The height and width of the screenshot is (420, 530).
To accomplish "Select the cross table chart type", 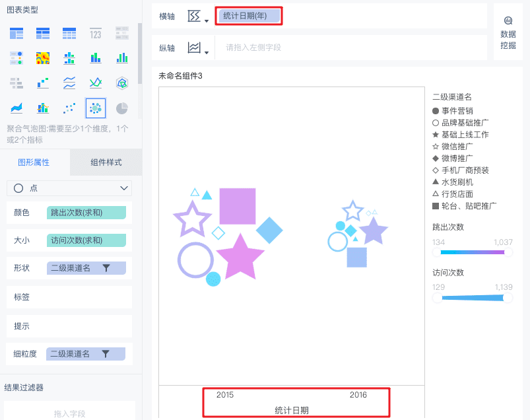I will point(43,34).
